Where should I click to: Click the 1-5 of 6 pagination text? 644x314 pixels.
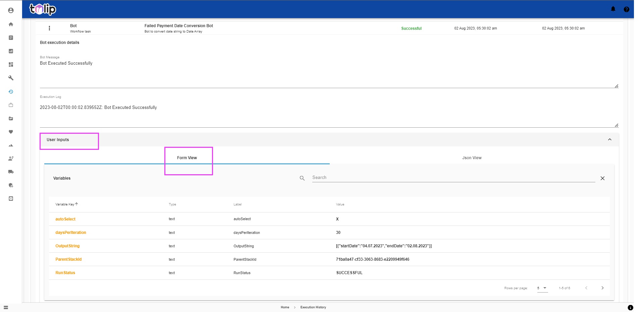pyautogui.click(x=565, y=288)
